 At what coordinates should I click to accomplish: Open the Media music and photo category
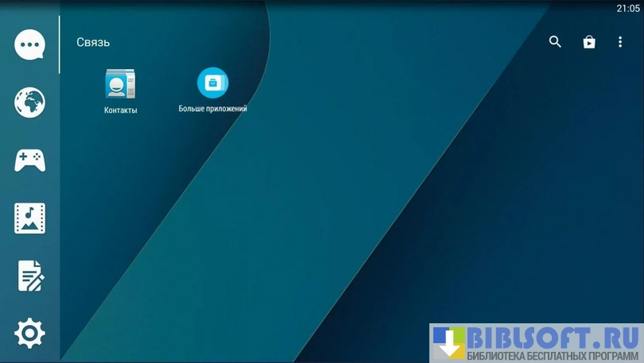point(29,218)
